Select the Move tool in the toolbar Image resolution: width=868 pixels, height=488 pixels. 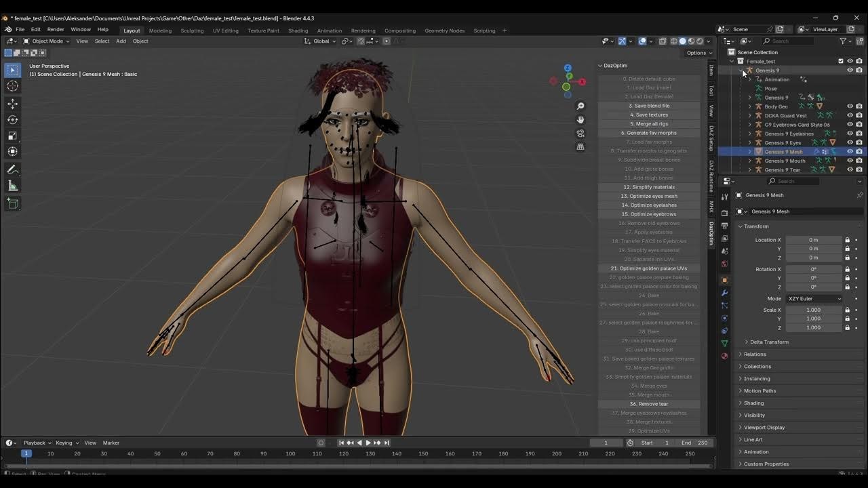[13, 104]
